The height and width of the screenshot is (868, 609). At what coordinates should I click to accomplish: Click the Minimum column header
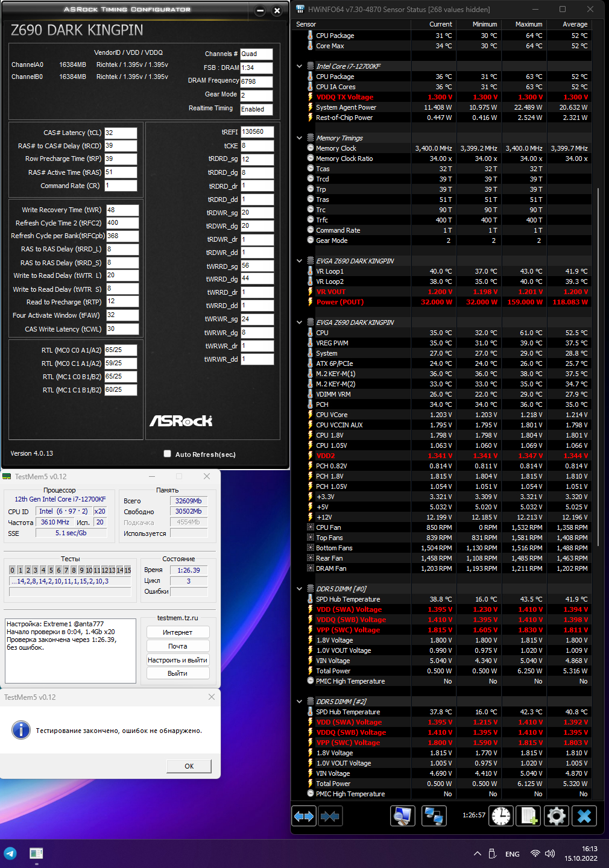coord(478,24)
